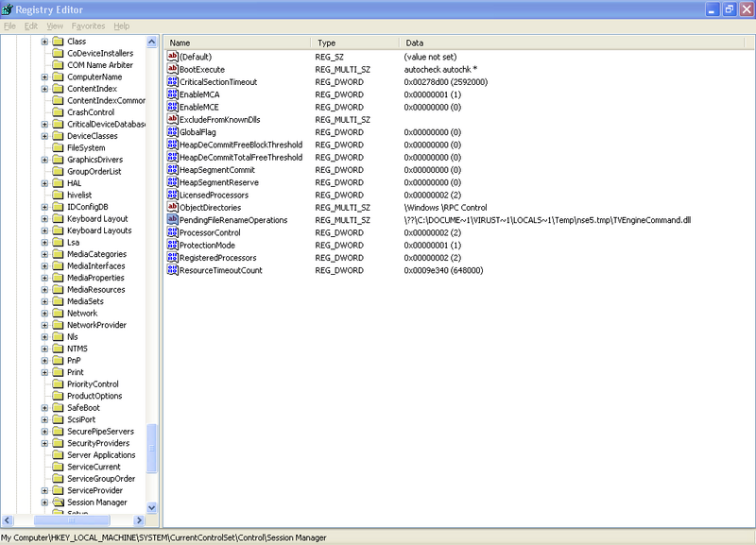Expand the GraphicsDrivers key
The image size is (756, 545).
pyautogui.click(x=44, y=160)
